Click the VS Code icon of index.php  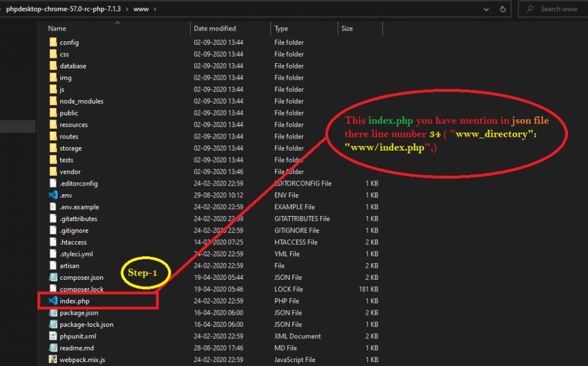(x=53, y=301)
